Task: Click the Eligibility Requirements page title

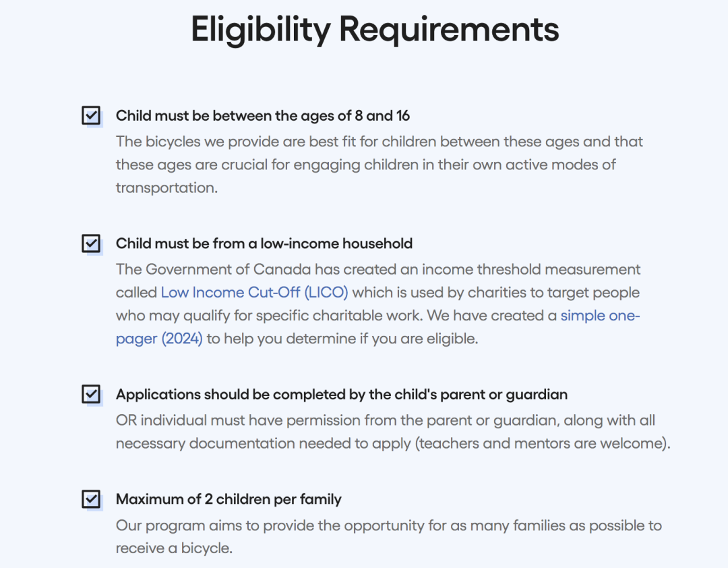Action: (x=375, y=29)
